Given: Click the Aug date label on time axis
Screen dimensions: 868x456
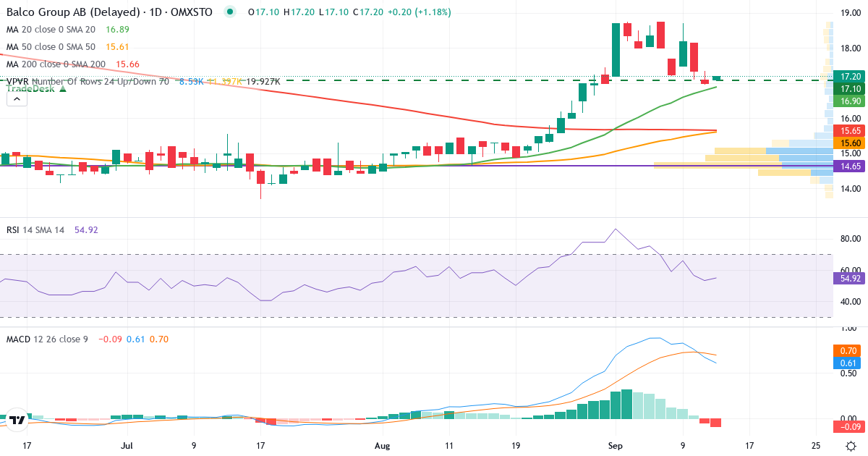Looking at the screenshot, I should point(384,446).
